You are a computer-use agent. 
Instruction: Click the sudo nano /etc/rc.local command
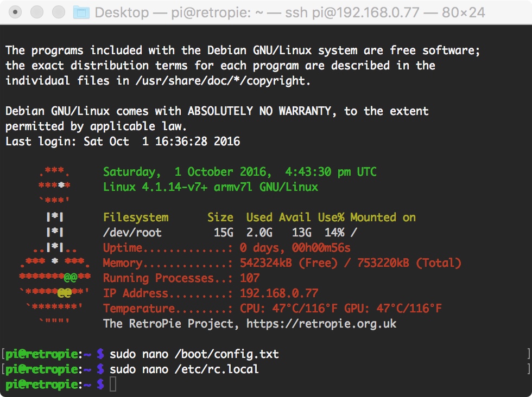184,369
